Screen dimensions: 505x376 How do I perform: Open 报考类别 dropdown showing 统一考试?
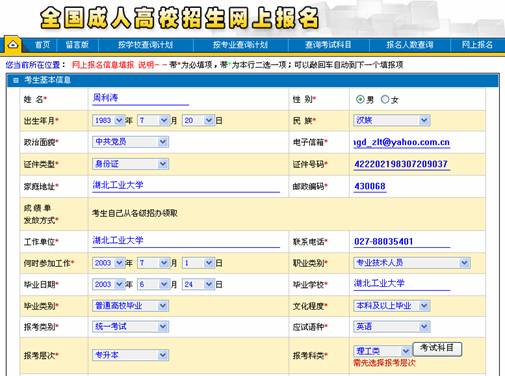pyautogui.click(x=130, y=327)
